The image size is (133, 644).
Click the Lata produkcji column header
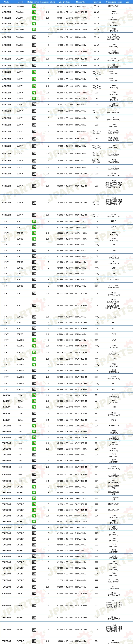point(64,2)
